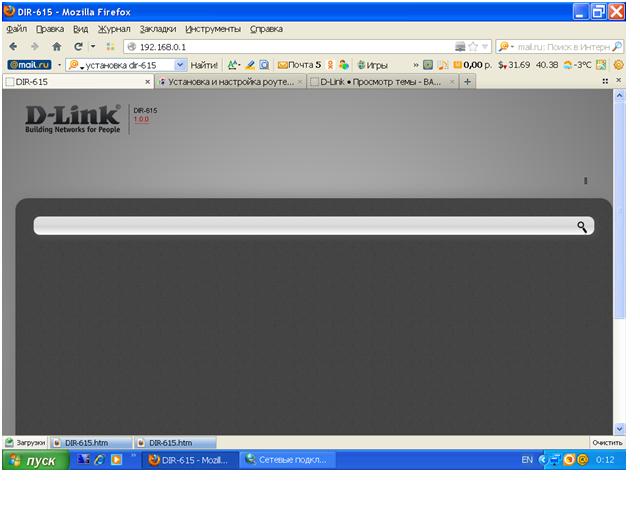Viewport: 640px width, 512px height.
Task: Open the Файл menu
Action: pos(17,29)
